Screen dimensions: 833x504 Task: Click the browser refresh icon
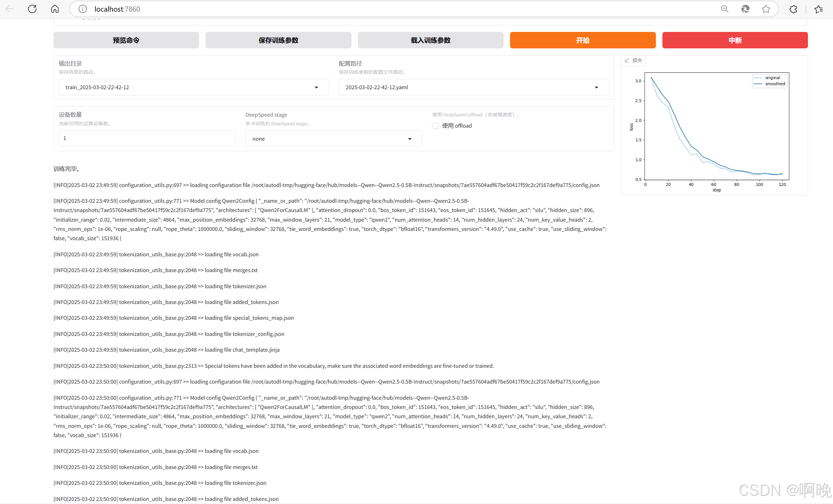click(32, 9)
